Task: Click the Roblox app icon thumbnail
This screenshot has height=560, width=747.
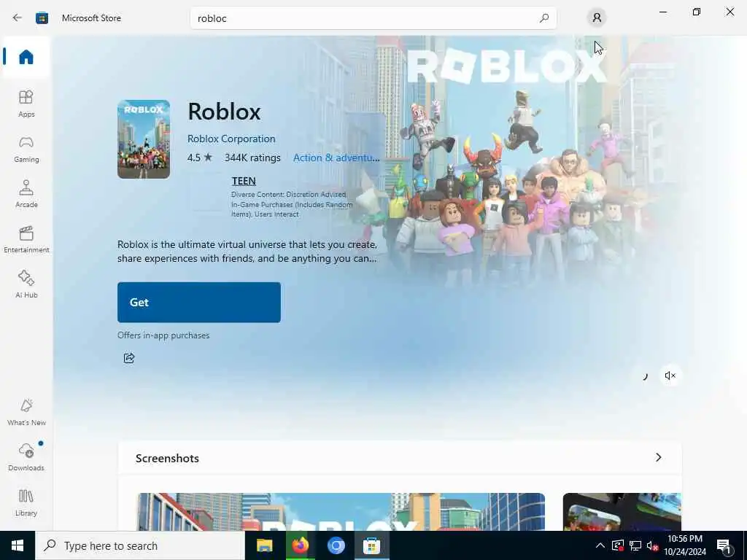Action: 144,139
